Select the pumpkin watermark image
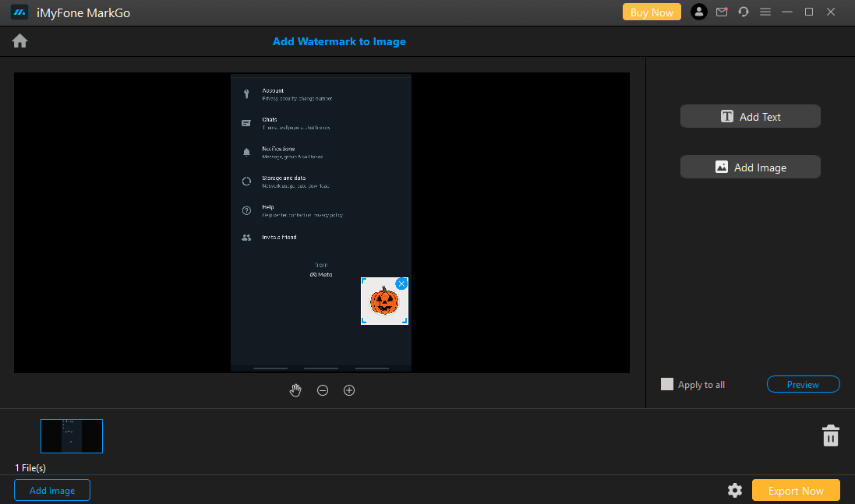Image resolution: width=855 pixels, height=504 pixels. point(384,301)
